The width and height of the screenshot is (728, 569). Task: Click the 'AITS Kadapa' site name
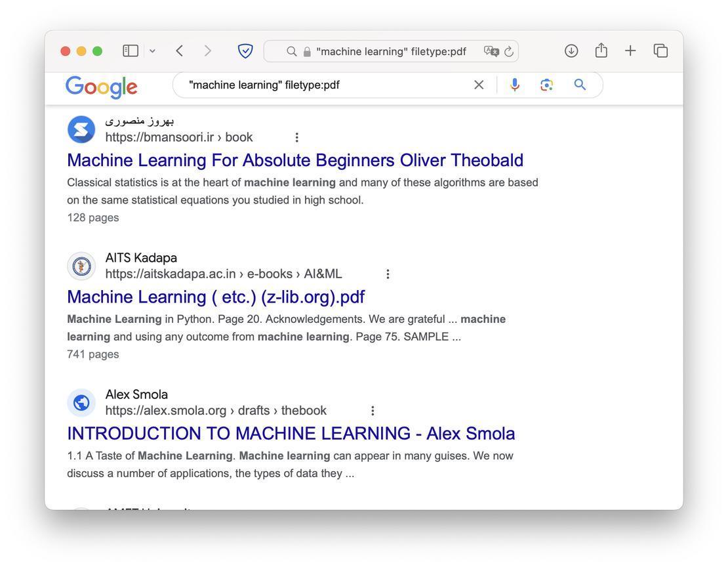coord(141,258)
